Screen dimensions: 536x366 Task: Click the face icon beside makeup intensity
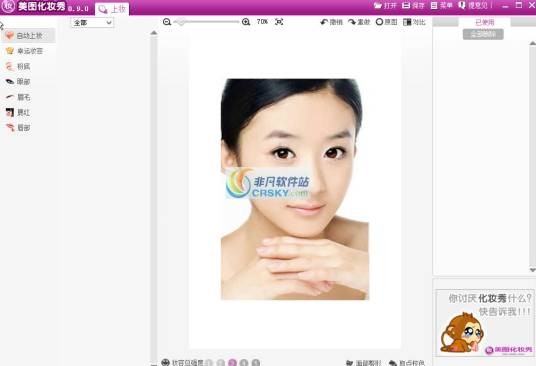tap(165, 363)
